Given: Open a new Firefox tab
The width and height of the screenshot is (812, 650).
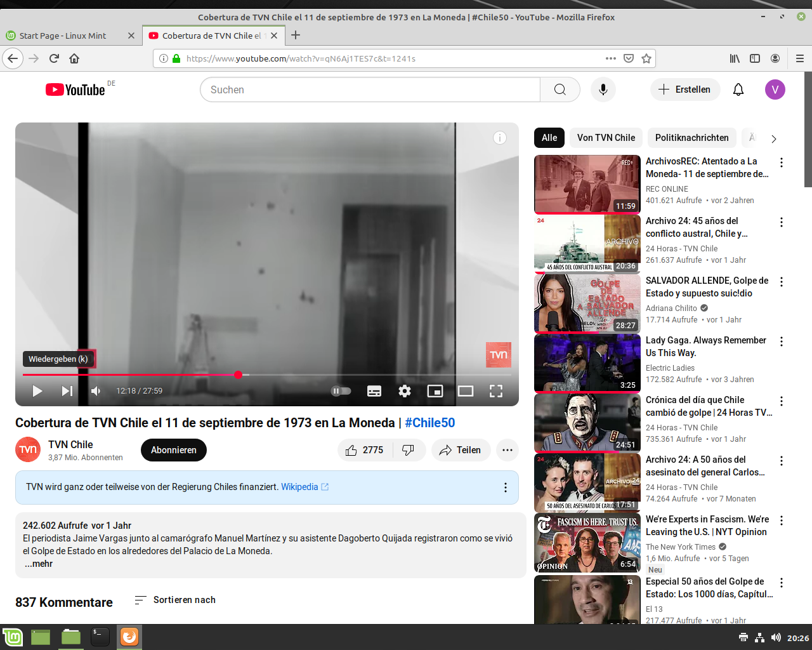Looking at the screenshot, I should 296,36.
